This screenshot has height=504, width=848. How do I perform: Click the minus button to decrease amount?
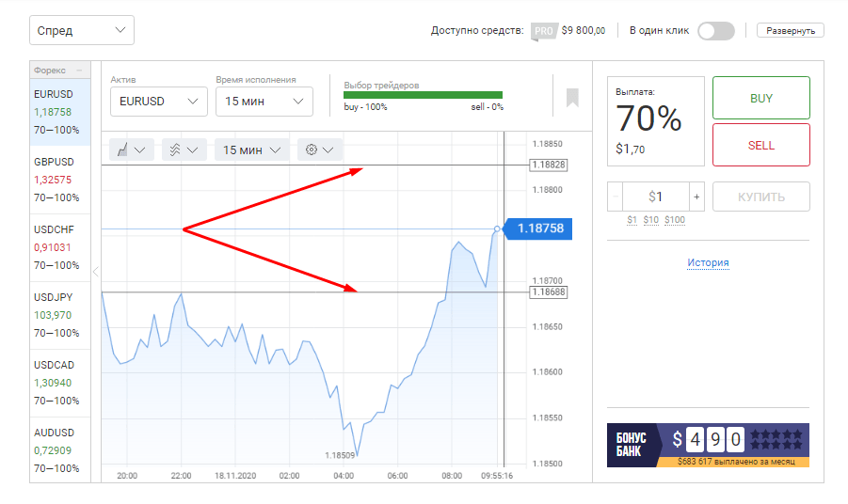pyautogui.click(x=616, y=197)
